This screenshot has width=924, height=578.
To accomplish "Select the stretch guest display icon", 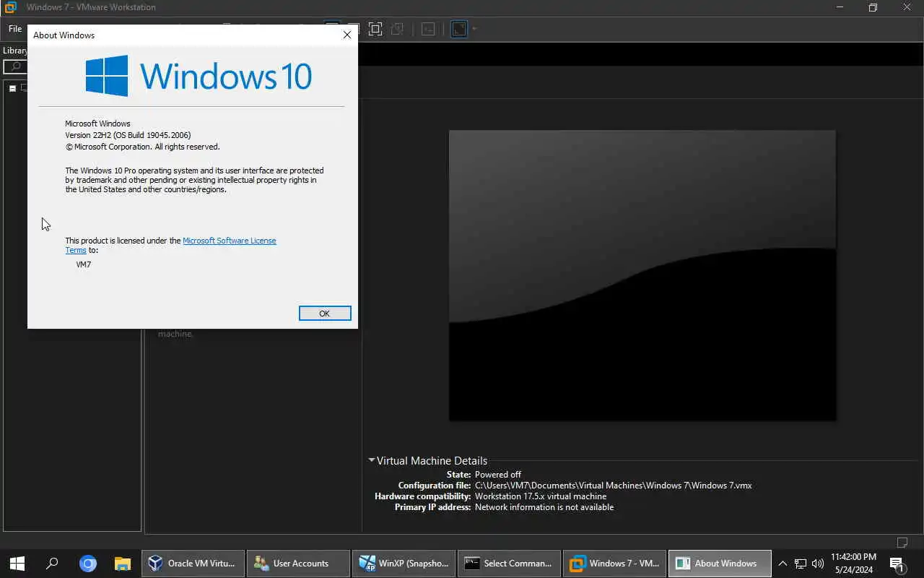I will click(x=459, y=29).
